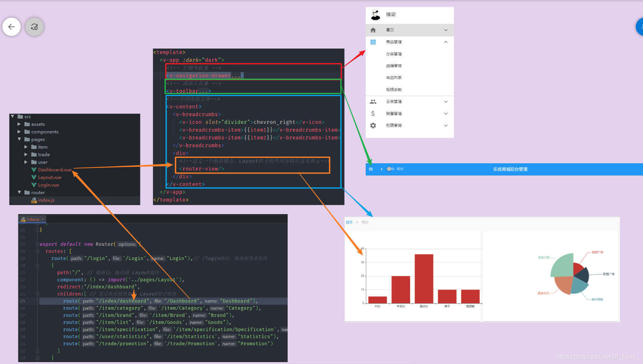
Task: Click the item folder icon
Action: coord(34,147)
